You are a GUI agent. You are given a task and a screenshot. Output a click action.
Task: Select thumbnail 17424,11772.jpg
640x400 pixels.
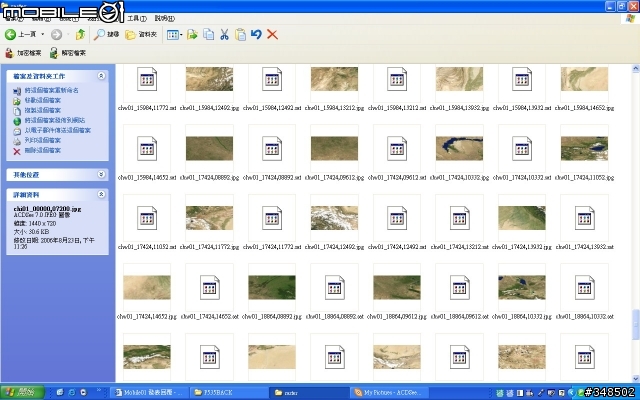click(x=209, y=218)
